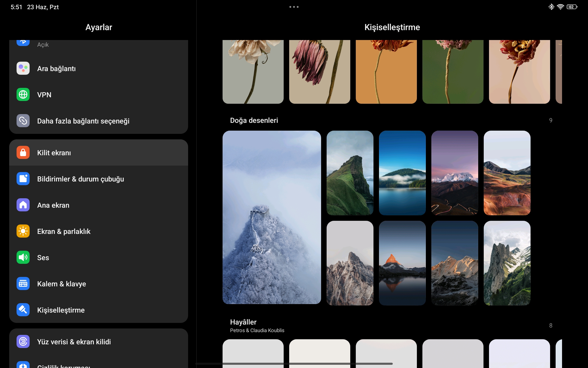The width and height of the screenshot is (588, 368).
Task: Select the orange background flower wallpaper
Action: (x=386, y=72)
